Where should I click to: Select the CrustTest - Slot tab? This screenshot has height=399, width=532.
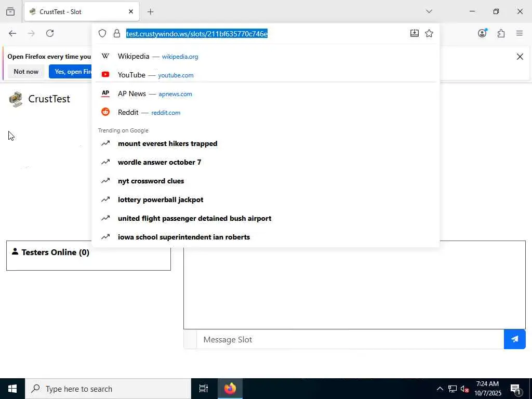(82, 11)
